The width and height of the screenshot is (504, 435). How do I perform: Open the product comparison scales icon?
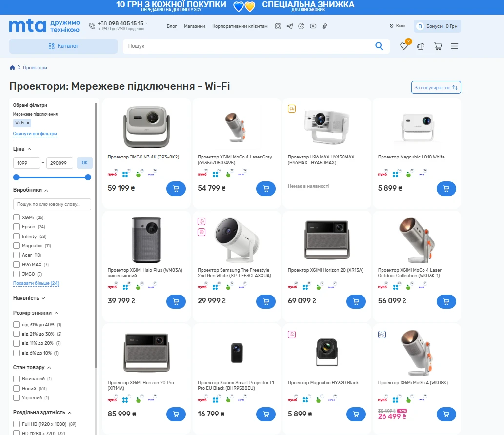coord(421,47)
